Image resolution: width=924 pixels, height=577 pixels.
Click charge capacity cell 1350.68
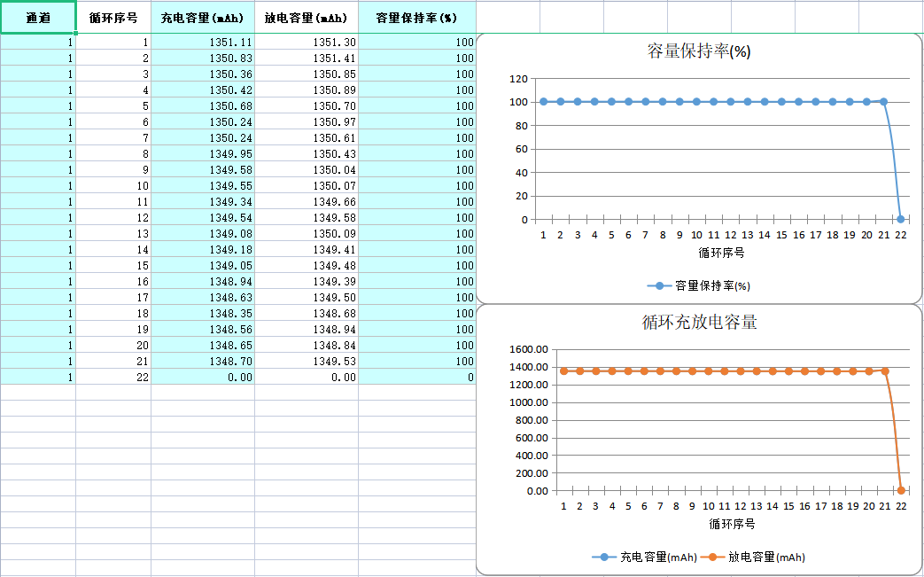(203, 105)
